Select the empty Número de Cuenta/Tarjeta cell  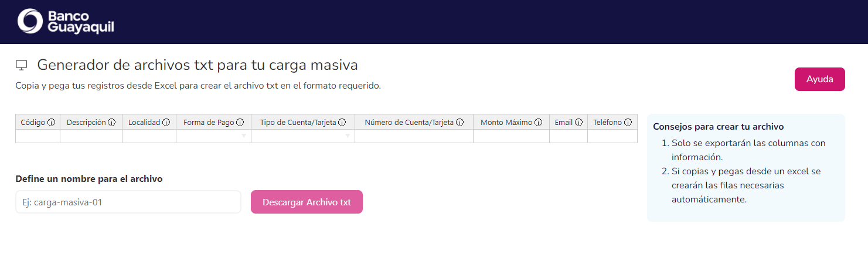tap(414, 136)
